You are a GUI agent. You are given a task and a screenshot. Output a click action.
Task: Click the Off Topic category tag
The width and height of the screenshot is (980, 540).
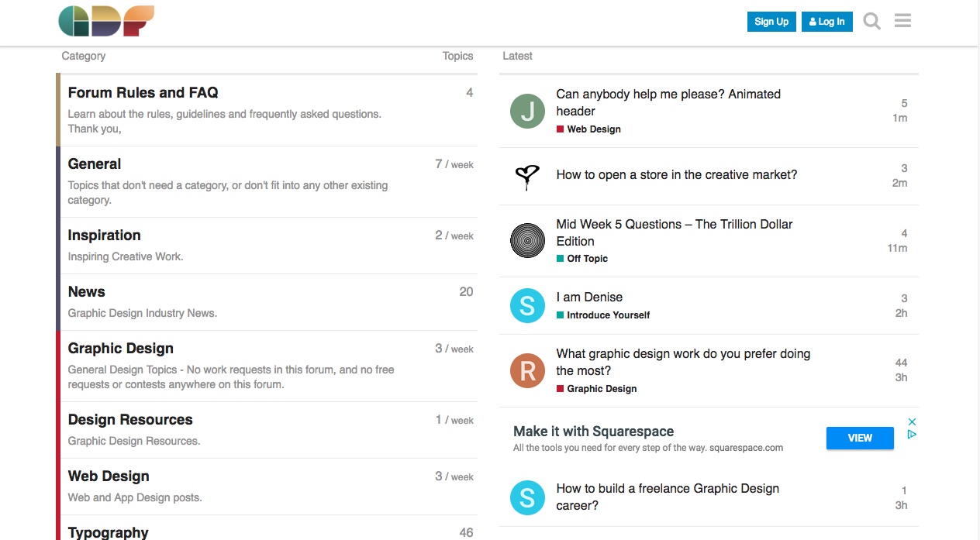(x=587, y=259)
